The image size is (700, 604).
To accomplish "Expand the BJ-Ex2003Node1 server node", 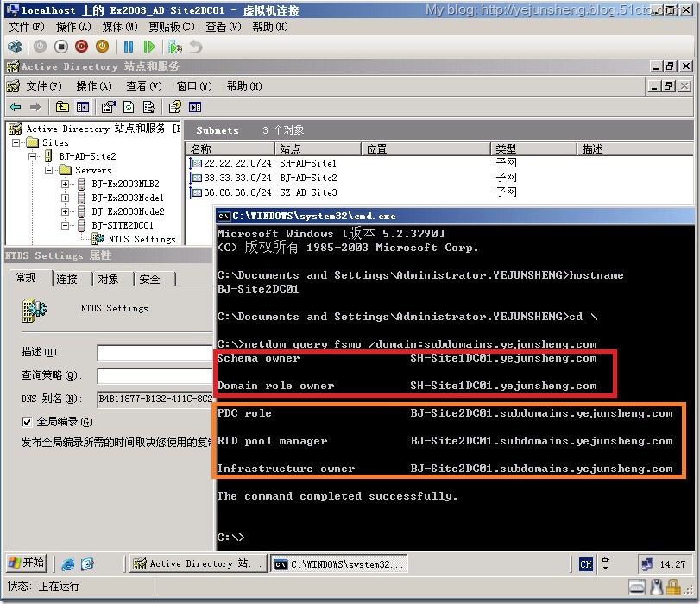I will click(66, 198).
